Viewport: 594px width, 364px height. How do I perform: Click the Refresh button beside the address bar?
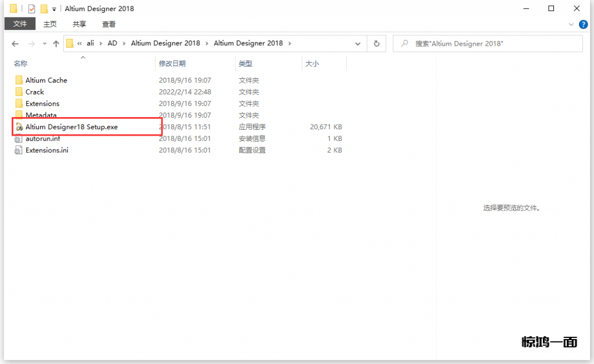pos(376,43)
